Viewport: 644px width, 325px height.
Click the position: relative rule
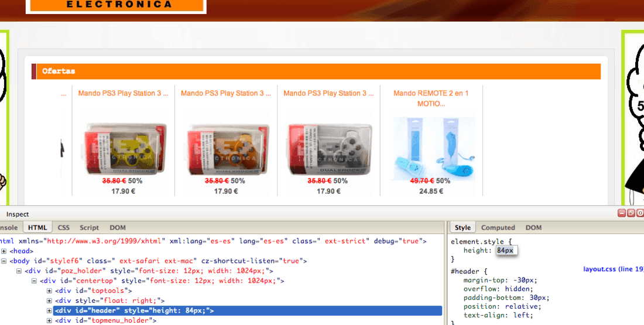[502, 306]
